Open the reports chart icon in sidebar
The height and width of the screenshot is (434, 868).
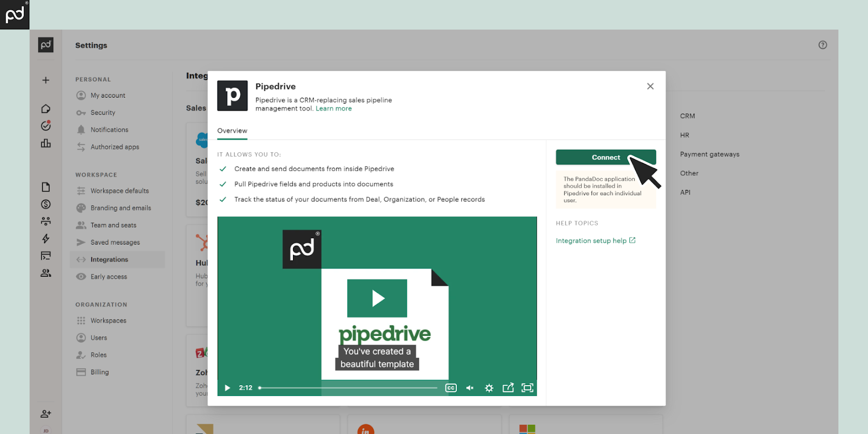(x=46, y=143)
